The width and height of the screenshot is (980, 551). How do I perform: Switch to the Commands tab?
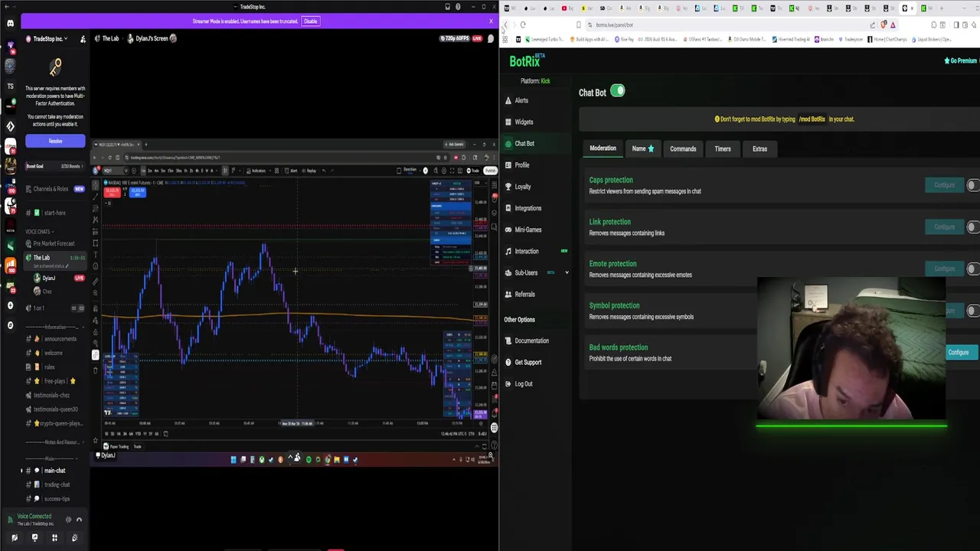point(683,148)
